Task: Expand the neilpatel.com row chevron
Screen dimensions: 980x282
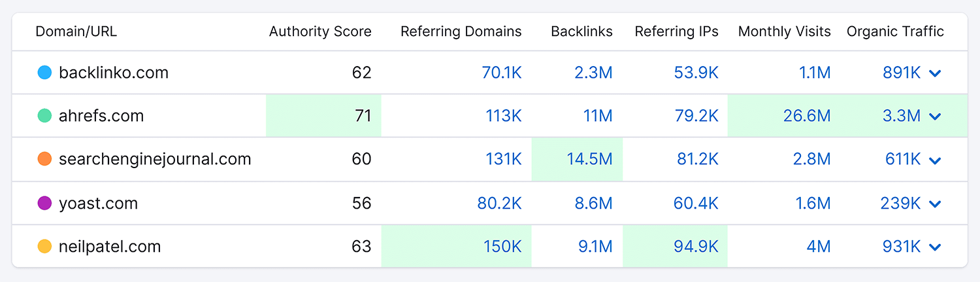Action: (x=935, y=247)
